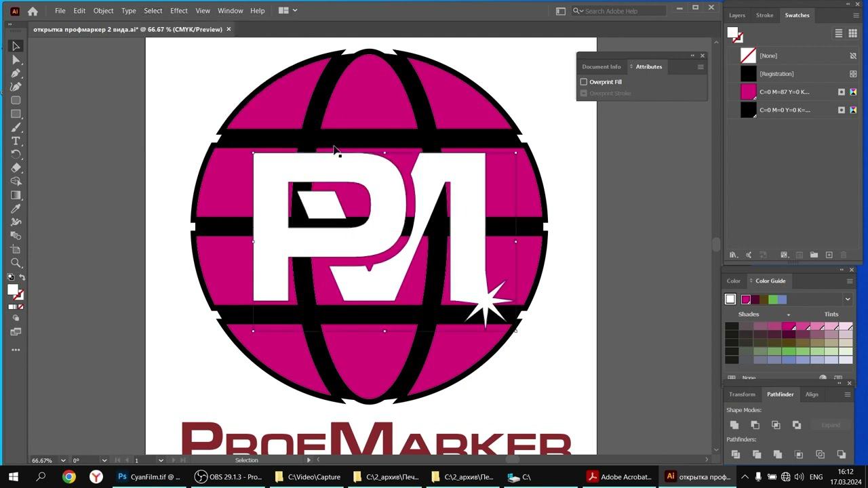868x488 pixels.
Task: Click New Color Group folder icon
Action: coord(814,255)
